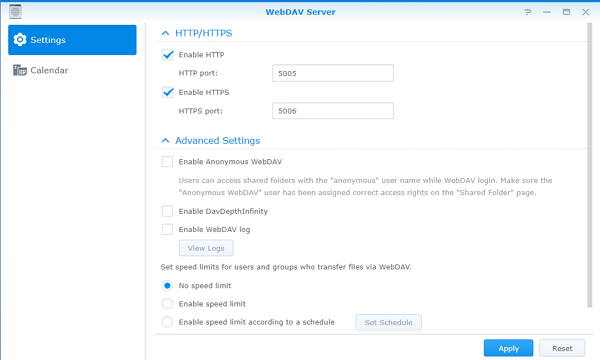Click the Set Schedule button
This screenshot has width=600, height=360.
tap(388, 323)
